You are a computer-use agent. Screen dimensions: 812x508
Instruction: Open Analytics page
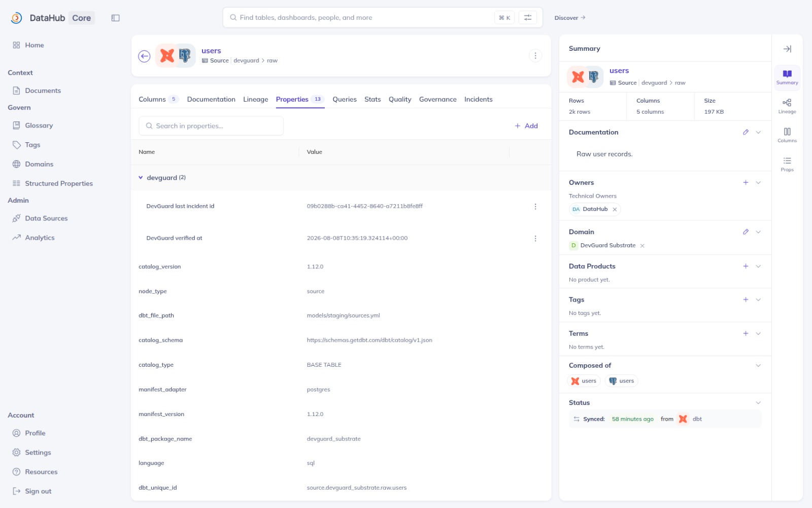click(40, 238)
